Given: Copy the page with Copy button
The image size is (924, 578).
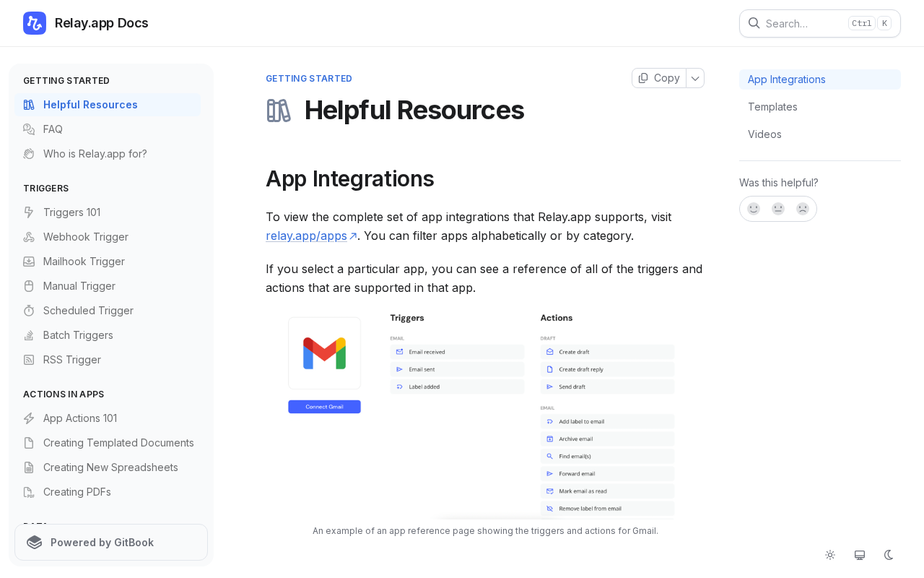Looking at the screenshot, I should (x=659, y=78).
